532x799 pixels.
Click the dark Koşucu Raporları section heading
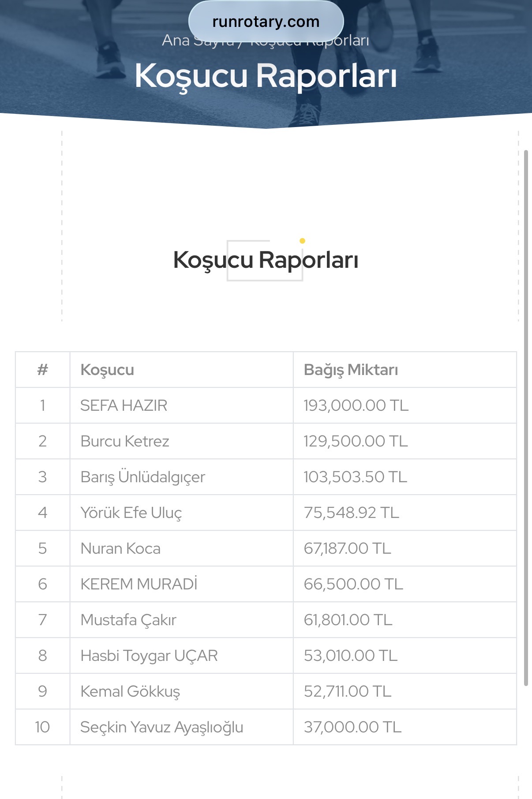[x=266, y=260]
